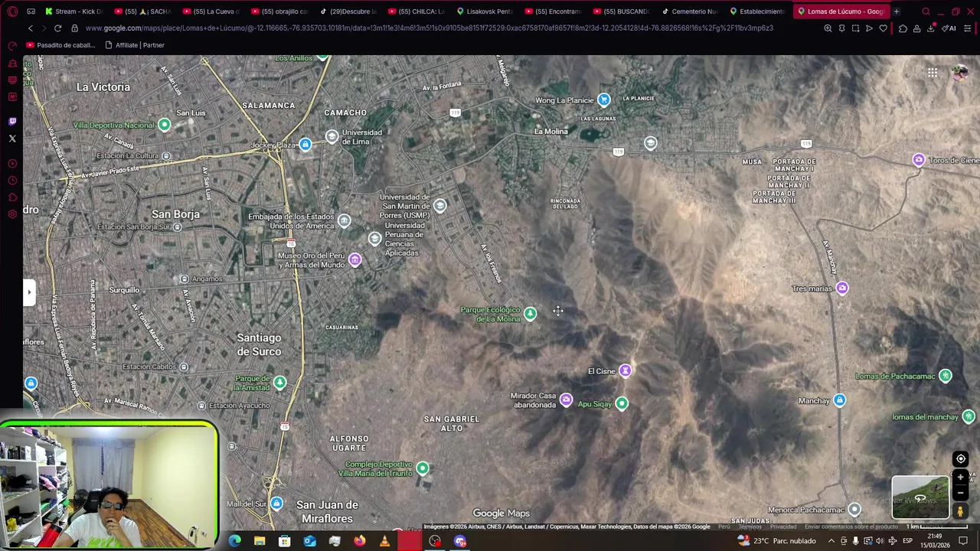This screenshot has width=980, height=551.
Task: Select the Apu Siqay green marker
Action: [x=622, y=403]
